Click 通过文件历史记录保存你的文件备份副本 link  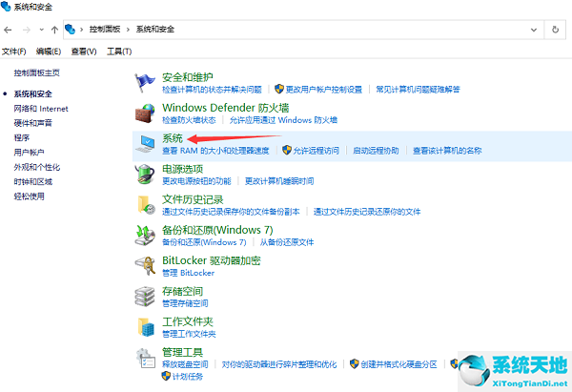231,212
